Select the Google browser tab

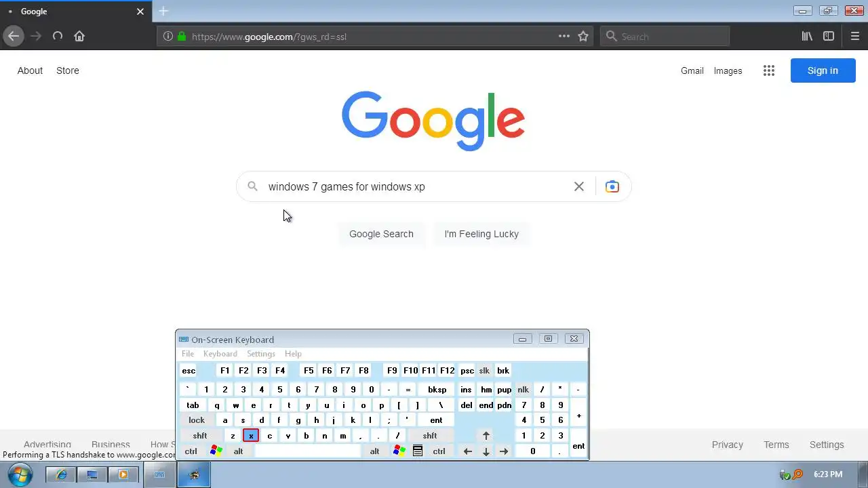tap(75, 12)
